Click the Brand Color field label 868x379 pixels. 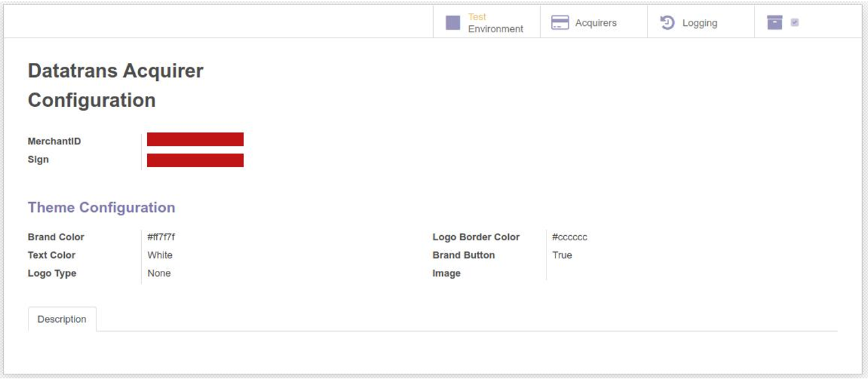pos(56,237)
